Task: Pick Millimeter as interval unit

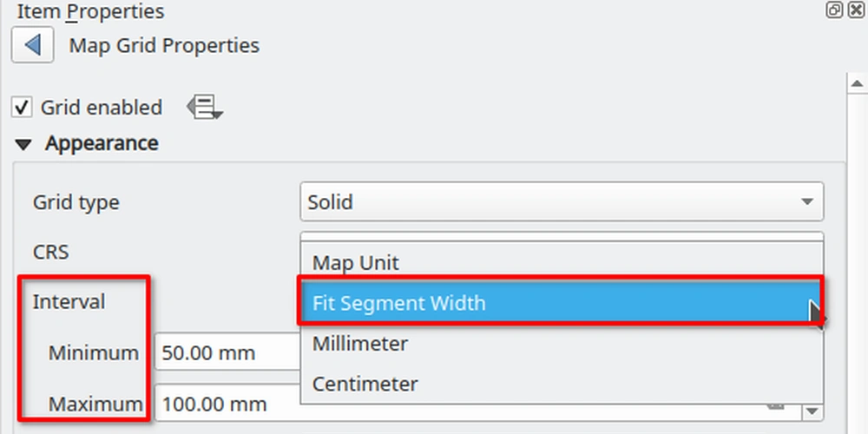Action: click(562, 343)
